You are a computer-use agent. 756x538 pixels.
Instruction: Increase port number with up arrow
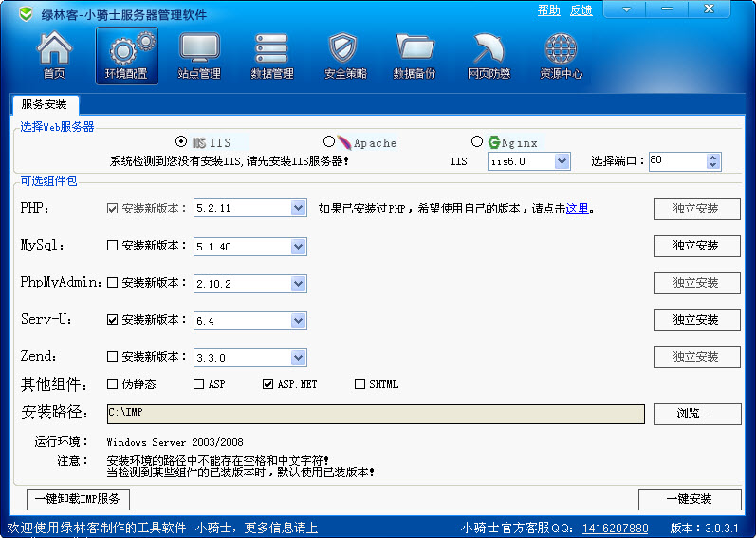(x=713, y=158)
